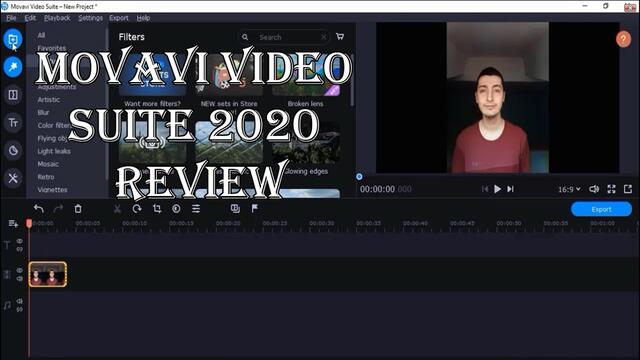Click the preview playhead position marker

point(359,177)
